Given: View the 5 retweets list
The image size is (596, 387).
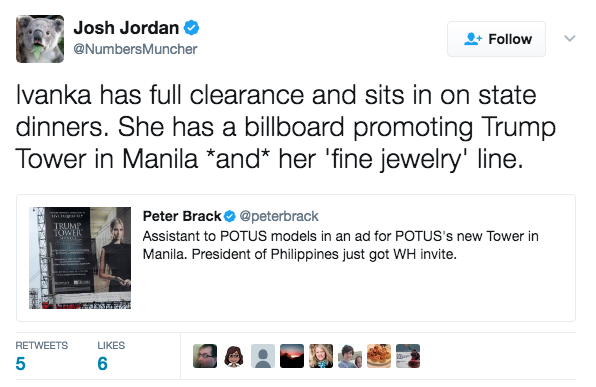Looking at the screenshot, I should (x=41, y=356).
